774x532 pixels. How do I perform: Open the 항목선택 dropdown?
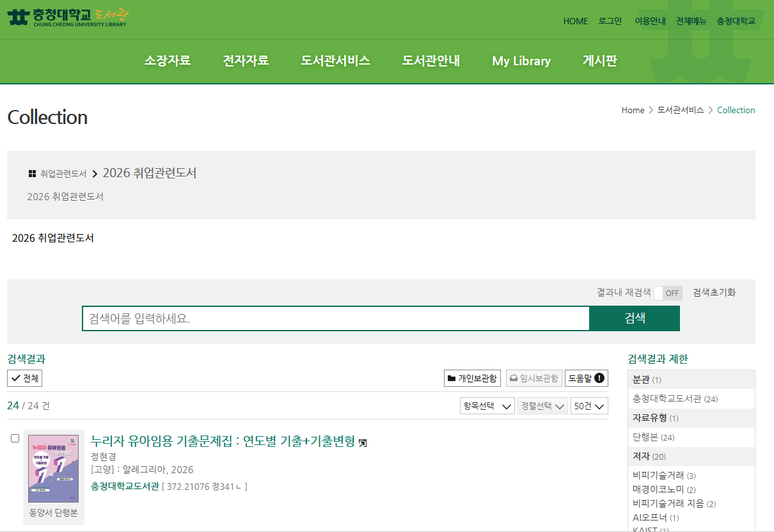487,406
